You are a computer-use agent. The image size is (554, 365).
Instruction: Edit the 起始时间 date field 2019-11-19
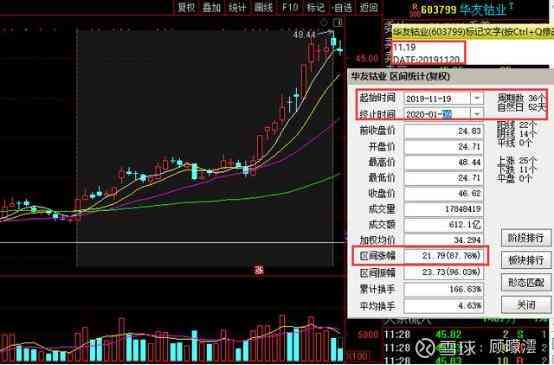[437, 98]
